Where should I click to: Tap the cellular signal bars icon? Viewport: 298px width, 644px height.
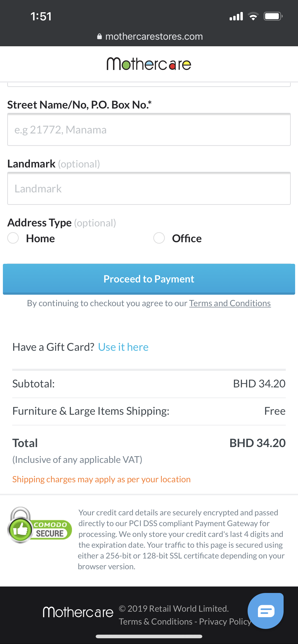coord(236,17)
